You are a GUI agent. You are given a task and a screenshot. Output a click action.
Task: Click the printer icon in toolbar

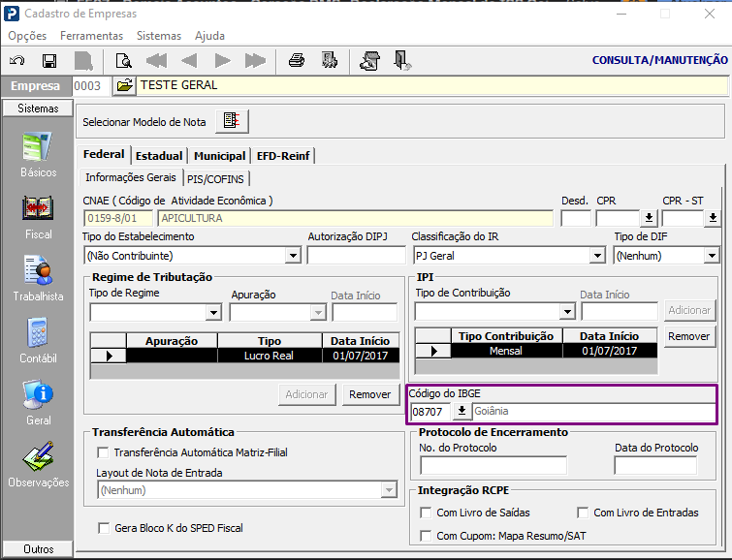(297, 61)
